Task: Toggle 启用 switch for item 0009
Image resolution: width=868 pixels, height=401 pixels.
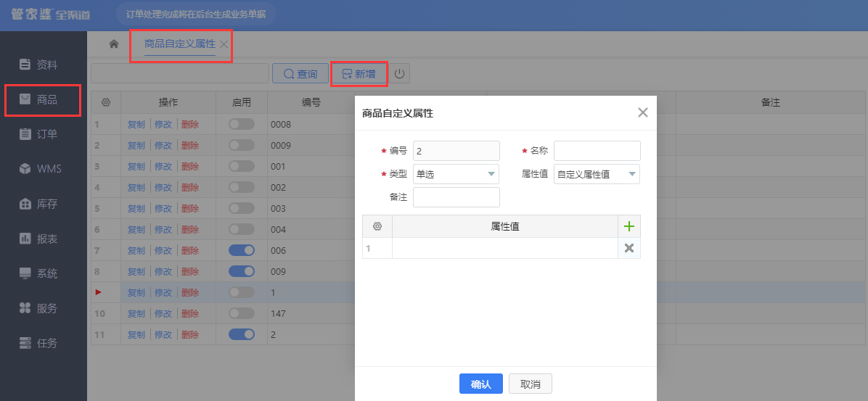Action: [x=242, y=146]
